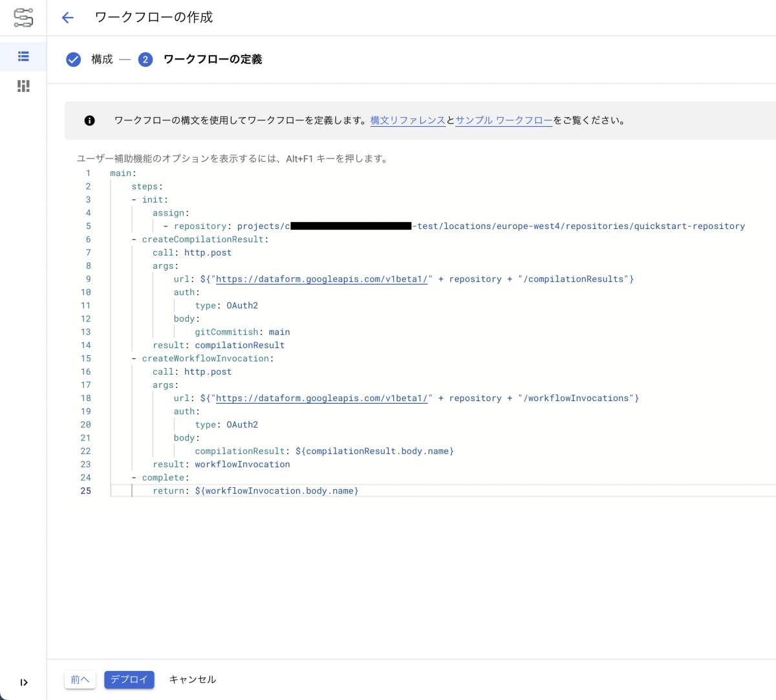Open the workflows list sidebar icon

(x=23, y=56)
